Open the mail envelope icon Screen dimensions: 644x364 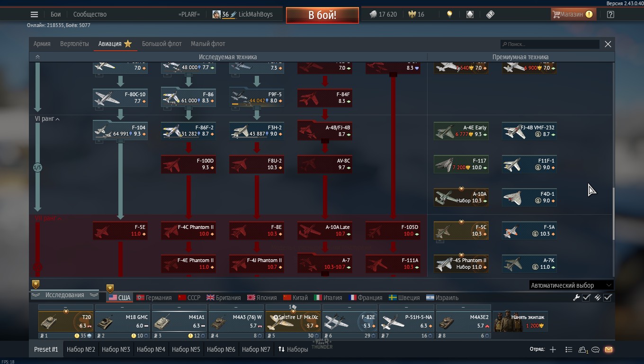click(608, 349)
